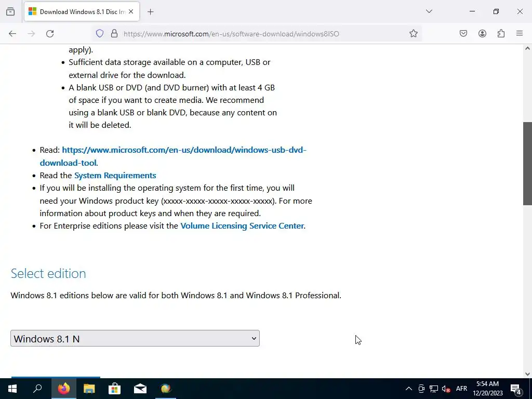The height and width of the screenshot is (399, 532).
Task: Switch AFR input language indicator
Action: (x=462, y=389)
